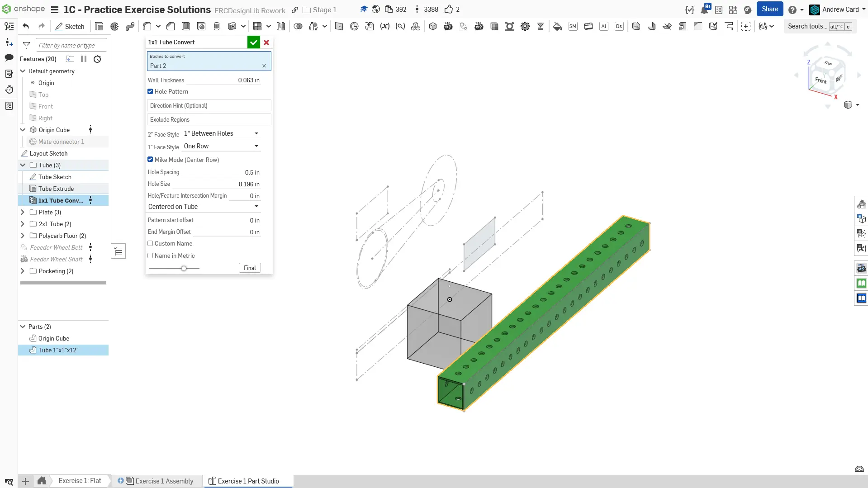This screenshot has height=488, width=868.
Task: Open the Centered on Tube dropdown
Action: pyautogui.click(x=203, y=207)
